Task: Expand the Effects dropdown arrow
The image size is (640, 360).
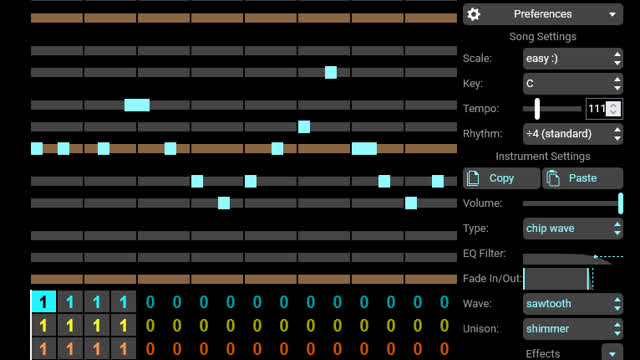Action: [x=612, y=353]
